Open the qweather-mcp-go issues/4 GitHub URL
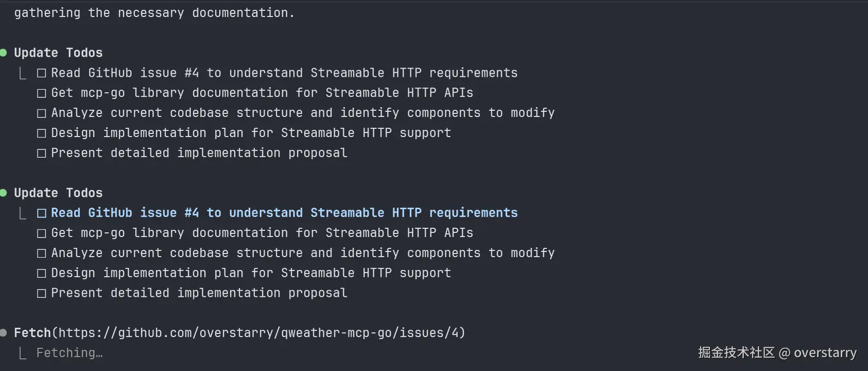 point(261,333)
